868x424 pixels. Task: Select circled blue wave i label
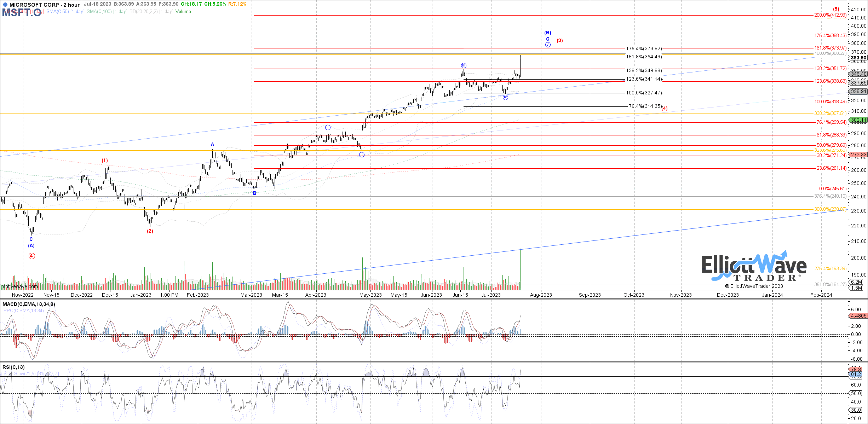click(x=328, y=127)
